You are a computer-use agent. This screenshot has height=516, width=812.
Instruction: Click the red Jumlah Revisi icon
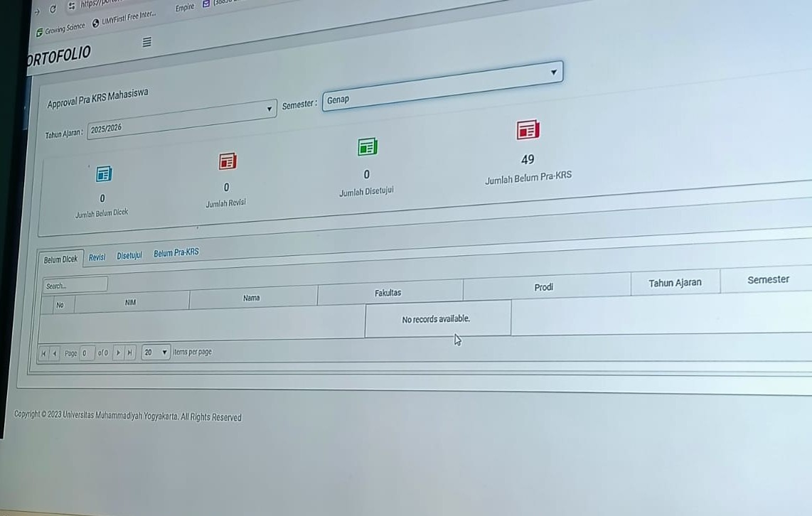[x=228, y=161]
